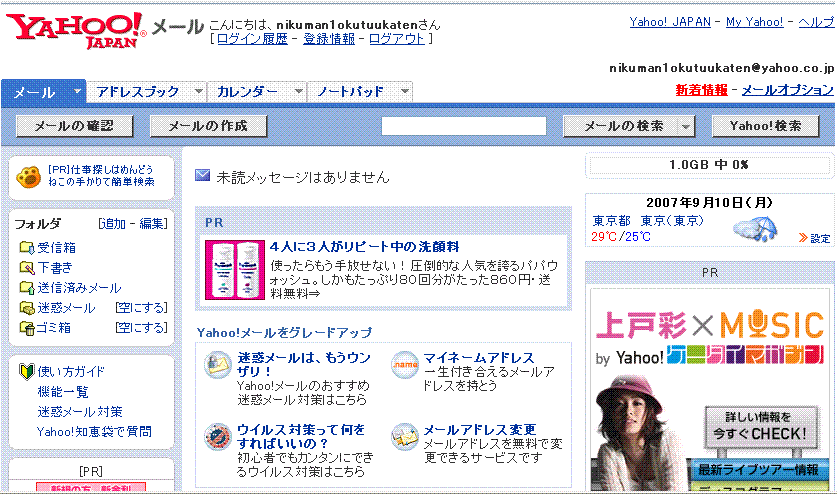837x494 pixels.
Task: Open the 下書き folder link
Action: click(x=55, y=268)
